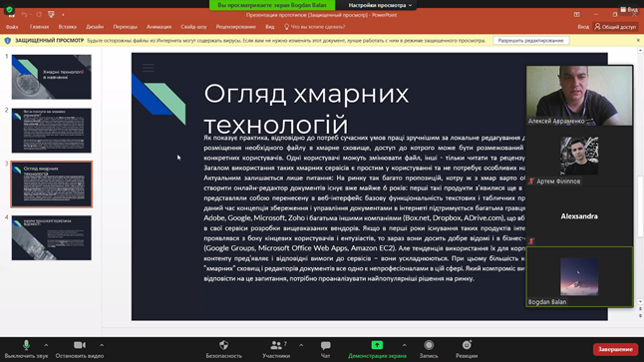644x362 pixels.
Task: Click the Security shield icon in Zoom toolbar
Action: [x=224, y=345]
